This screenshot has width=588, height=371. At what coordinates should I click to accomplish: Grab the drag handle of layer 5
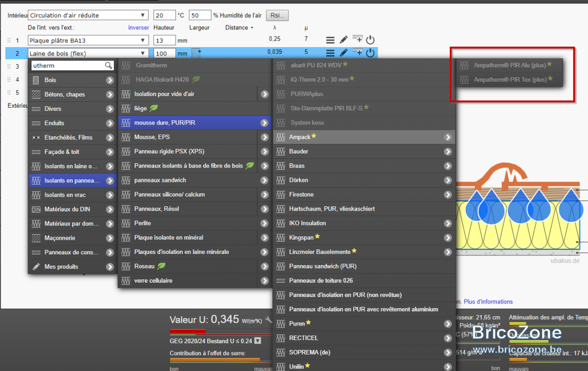pos(9,93)
